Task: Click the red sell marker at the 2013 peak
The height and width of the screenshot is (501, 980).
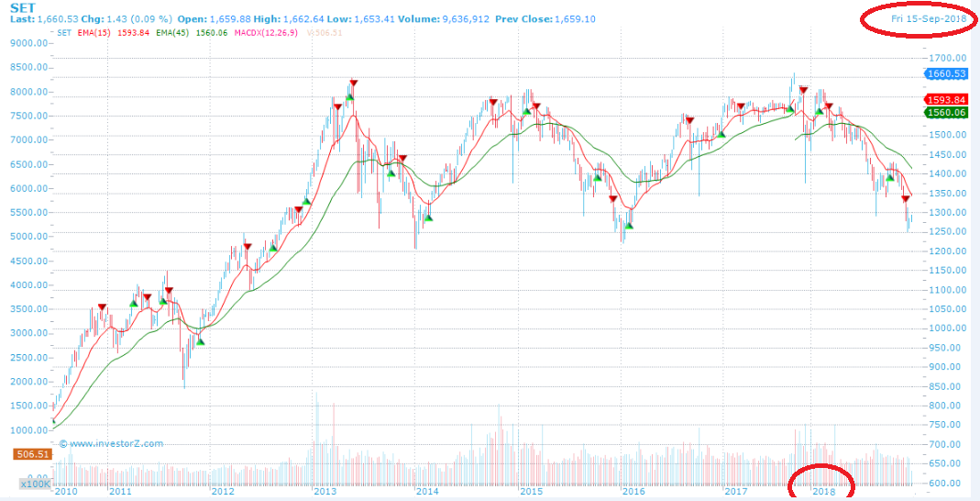Action: coord(354,83)
